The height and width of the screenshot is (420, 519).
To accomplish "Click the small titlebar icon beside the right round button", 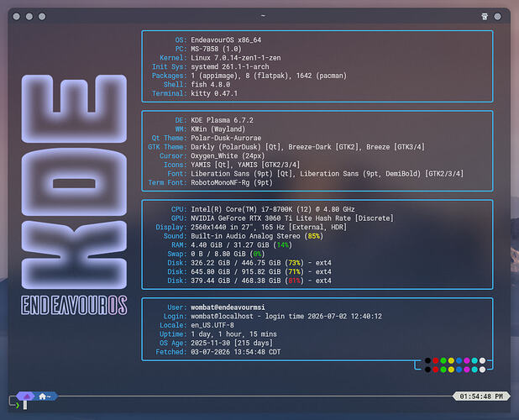I will 485,17.
